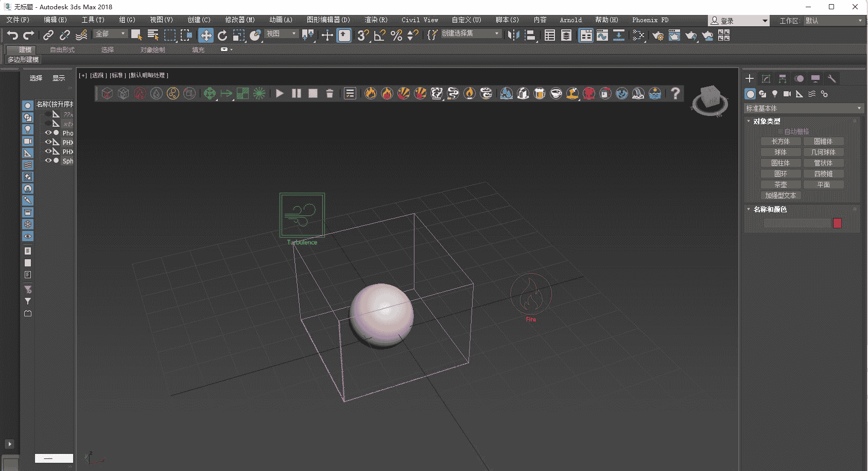This screenshot has height=471, width=868.
Task: Open the object color swatch
Action: point(837,223)
